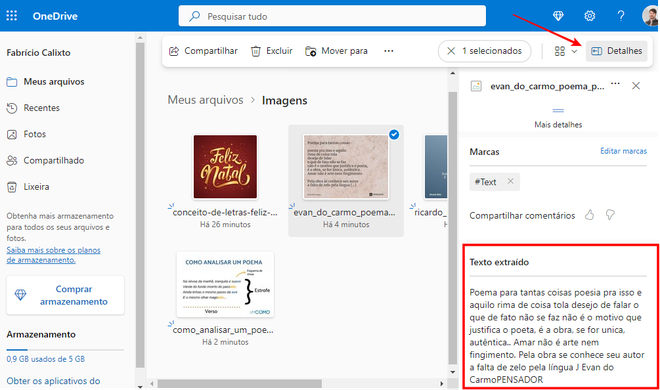Open Recentes in the sidebar

(41, 108)
